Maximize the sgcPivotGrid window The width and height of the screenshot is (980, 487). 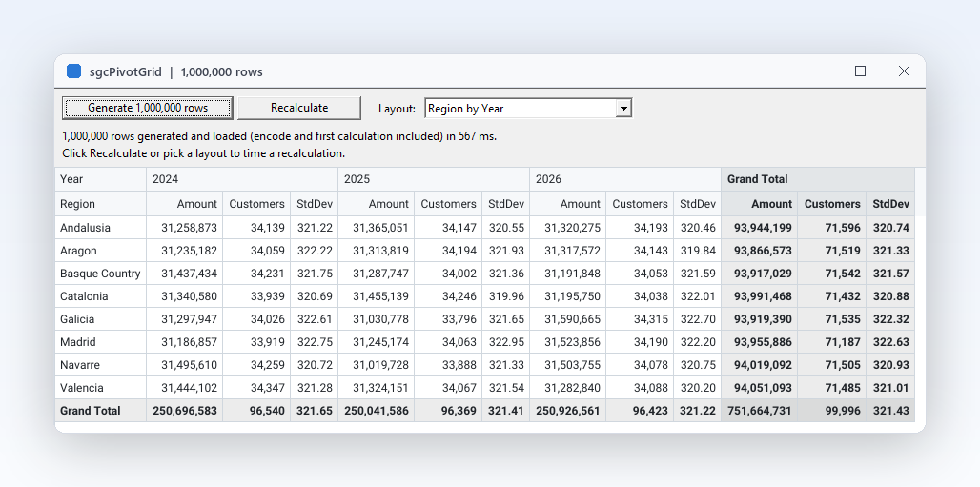coord(860,71)
